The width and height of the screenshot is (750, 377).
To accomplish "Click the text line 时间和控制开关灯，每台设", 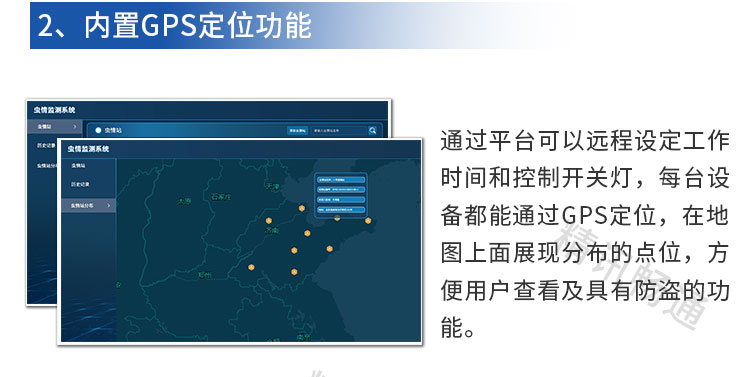I will pyautogui.click(x=585, y=178).
